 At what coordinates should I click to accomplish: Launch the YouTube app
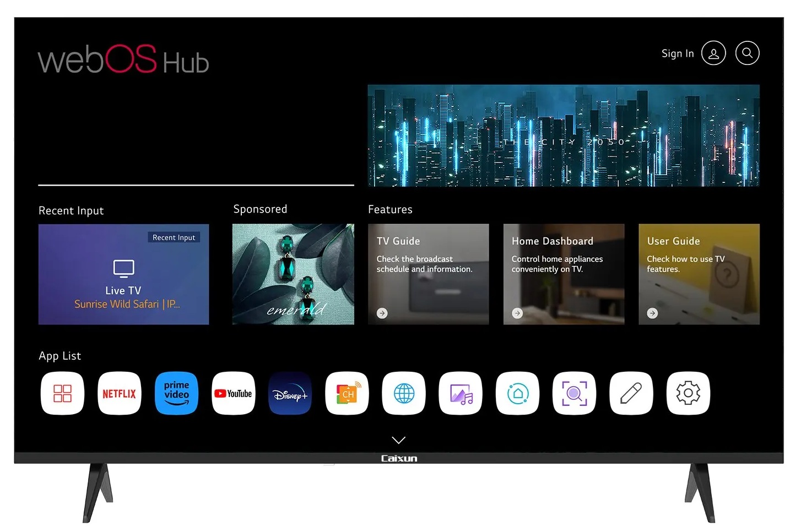point(233,393)
